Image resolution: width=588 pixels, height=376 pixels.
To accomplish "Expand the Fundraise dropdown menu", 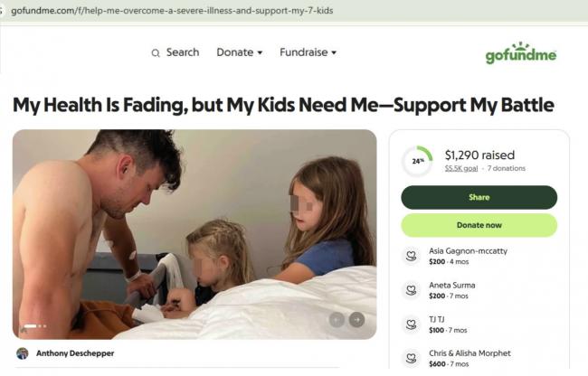I will [308, 52].
